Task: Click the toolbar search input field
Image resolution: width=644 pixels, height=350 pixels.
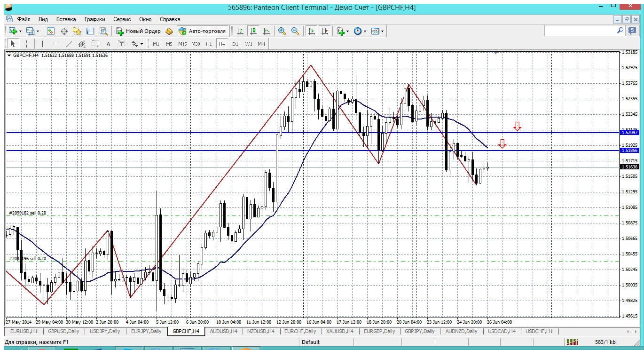Action: (x=580, y=31)
